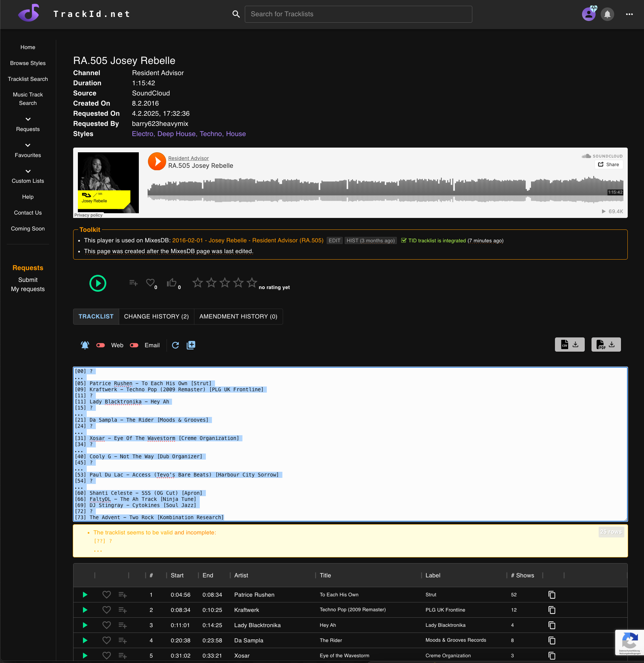Viewport: 644px width, 663px height.
Task: Switch to the TRACKLIST tab
Action: click(x=96, y=316)
